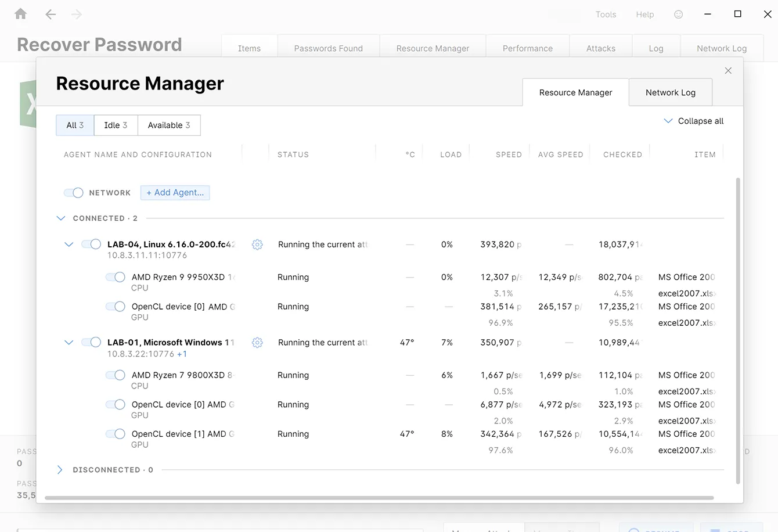Click the Collapse all chevron icon

click(668, 121)
